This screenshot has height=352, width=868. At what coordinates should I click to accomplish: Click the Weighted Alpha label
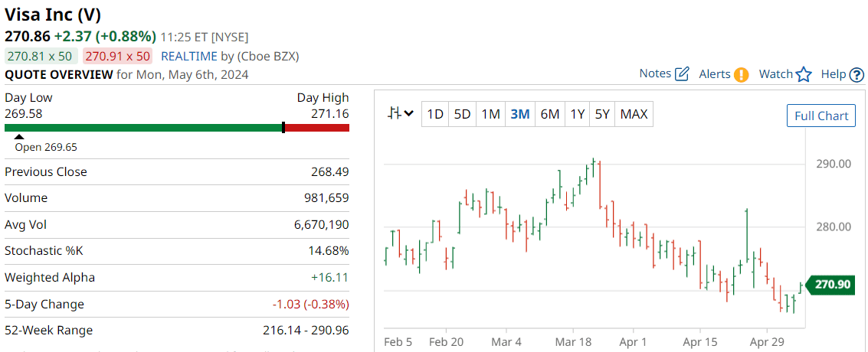(50, 278)
